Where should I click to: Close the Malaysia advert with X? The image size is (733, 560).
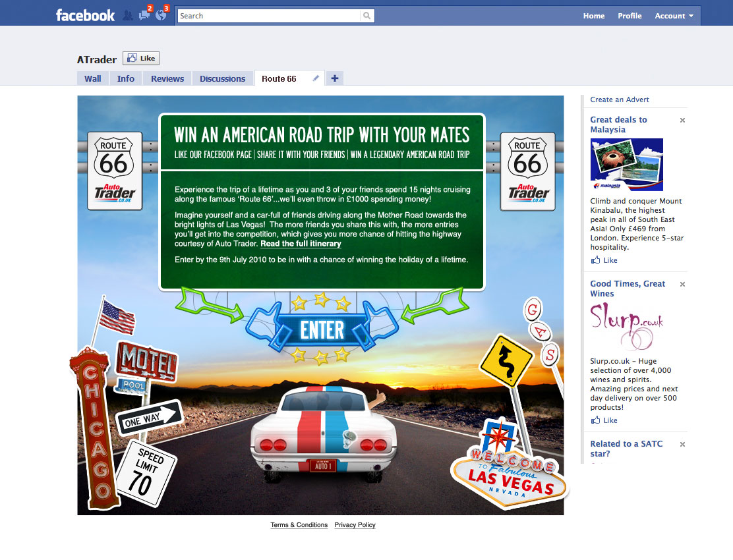pyautogui.click(x=682, y=120)
